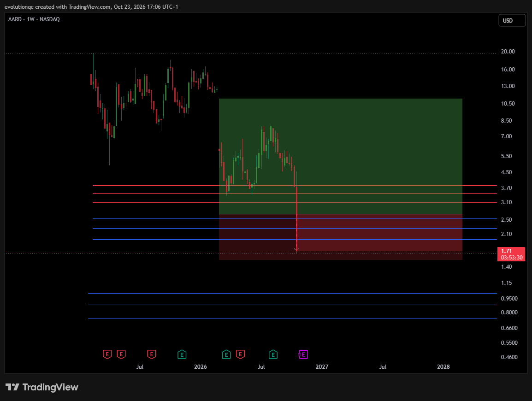Click the 7.00 price axis label

pyautogui.click(x=506, y=136)
